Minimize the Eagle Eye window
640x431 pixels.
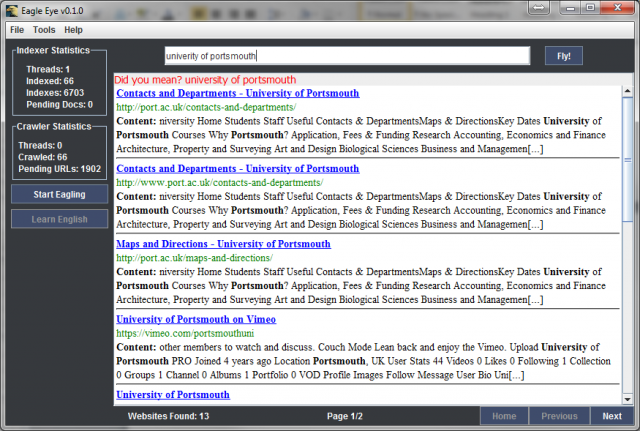(570, 8)
